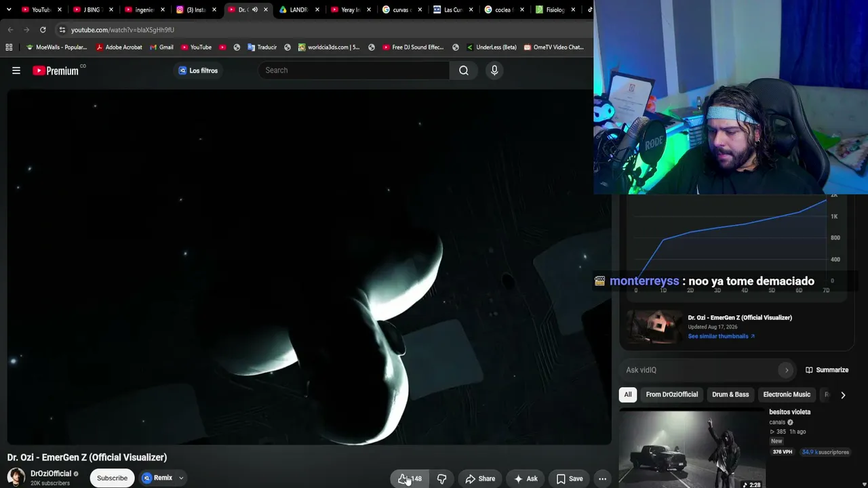Select the All filter chip

[628, 394]
